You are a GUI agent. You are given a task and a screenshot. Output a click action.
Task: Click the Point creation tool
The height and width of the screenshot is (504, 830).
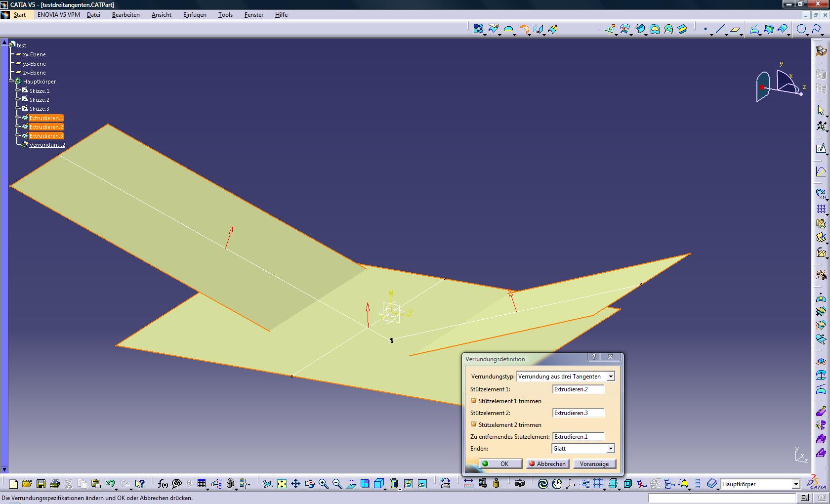(705, 30)
